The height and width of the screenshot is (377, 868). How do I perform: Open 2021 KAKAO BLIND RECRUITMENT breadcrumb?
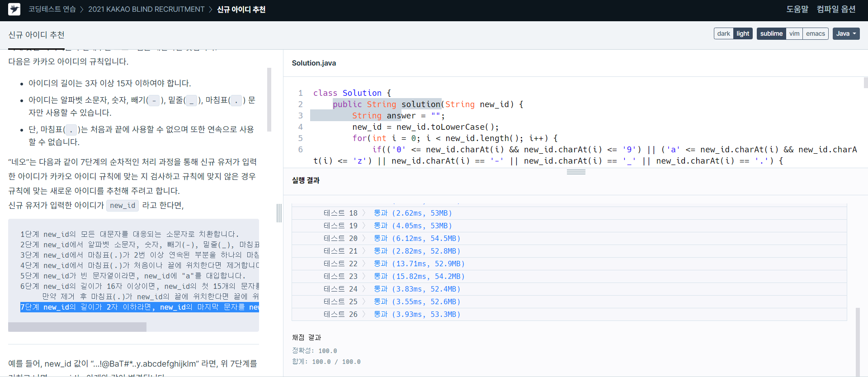pos(146,9)
